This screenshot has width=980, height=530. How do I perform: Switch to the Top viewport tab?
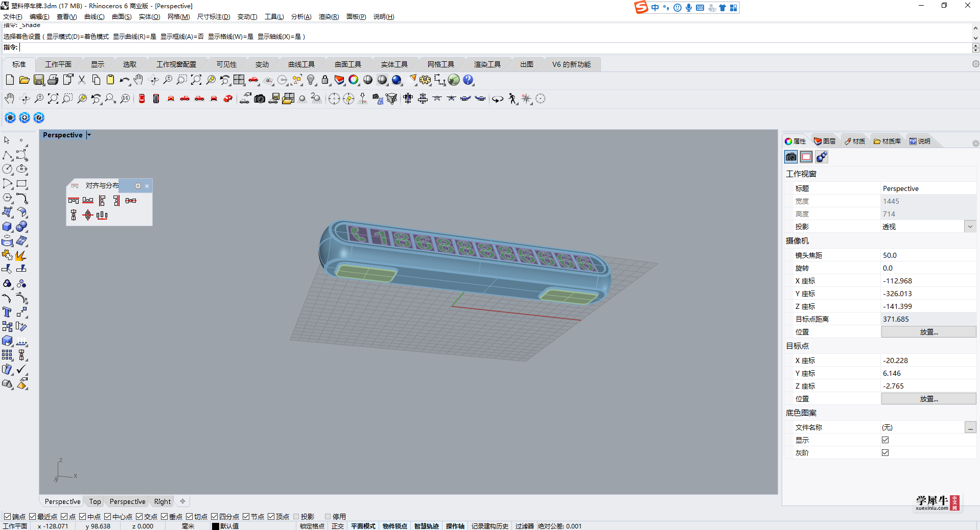tap(95, 501)
